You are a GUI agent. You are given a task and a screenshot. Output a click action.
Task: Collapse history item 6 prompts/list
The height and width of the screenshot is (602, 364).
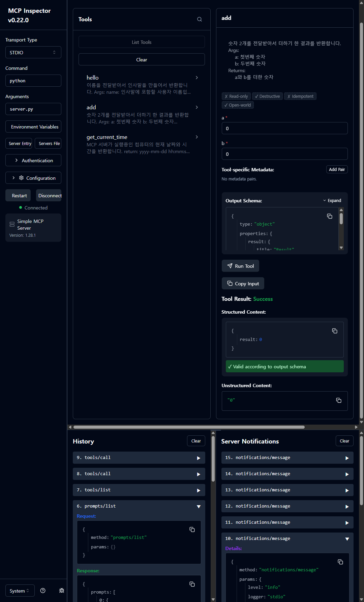(139, 506)
